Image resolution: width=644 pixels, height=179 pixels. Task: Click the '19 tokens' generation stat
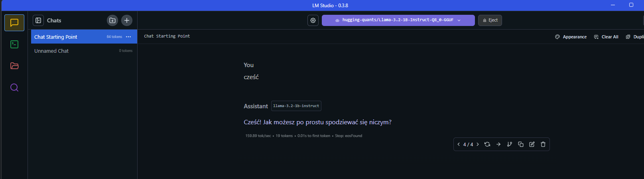point(284,136)
